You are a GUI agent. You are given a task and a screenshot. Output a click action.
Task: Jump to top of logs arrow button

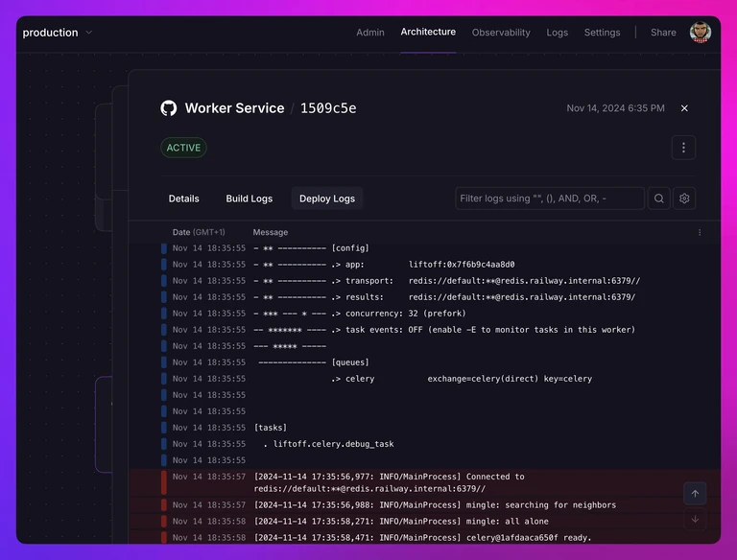tap(695, 493)
